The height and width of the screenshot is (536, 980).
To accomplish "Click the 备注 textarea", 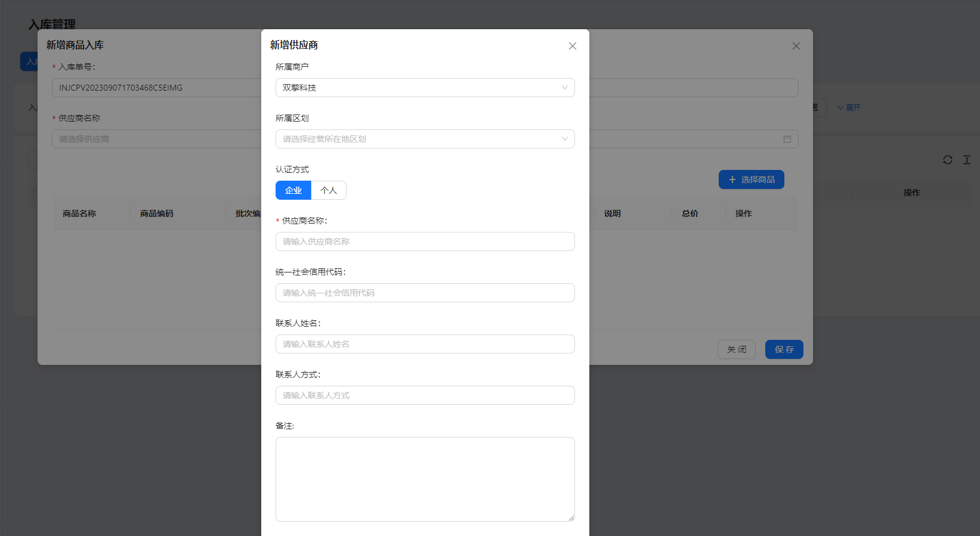I will click(x=425, y=479).
